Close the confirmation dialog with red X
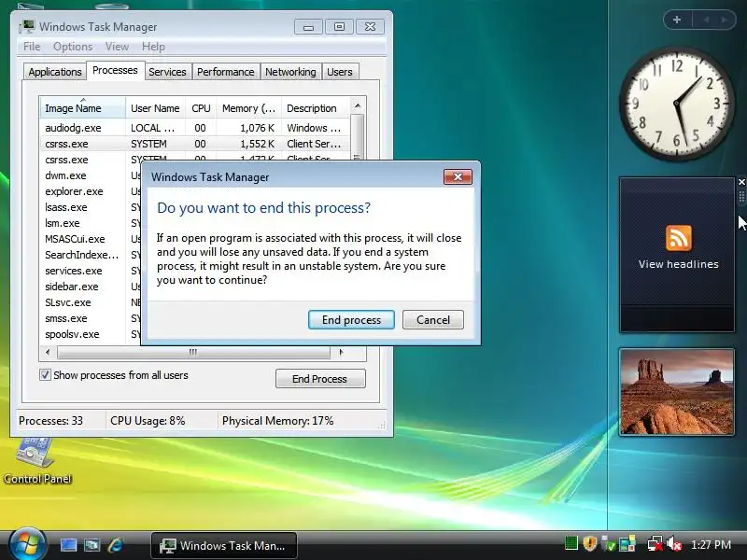The height and width of the screenshot is (560, 747). 458,176
